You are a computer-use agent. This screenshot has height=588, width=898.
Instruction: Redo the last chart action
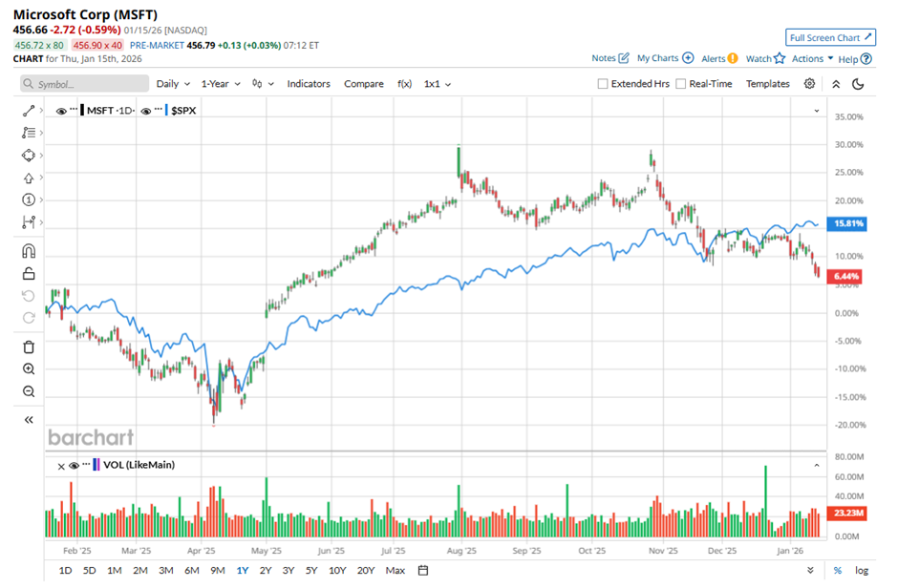click(x=28, y=318)
